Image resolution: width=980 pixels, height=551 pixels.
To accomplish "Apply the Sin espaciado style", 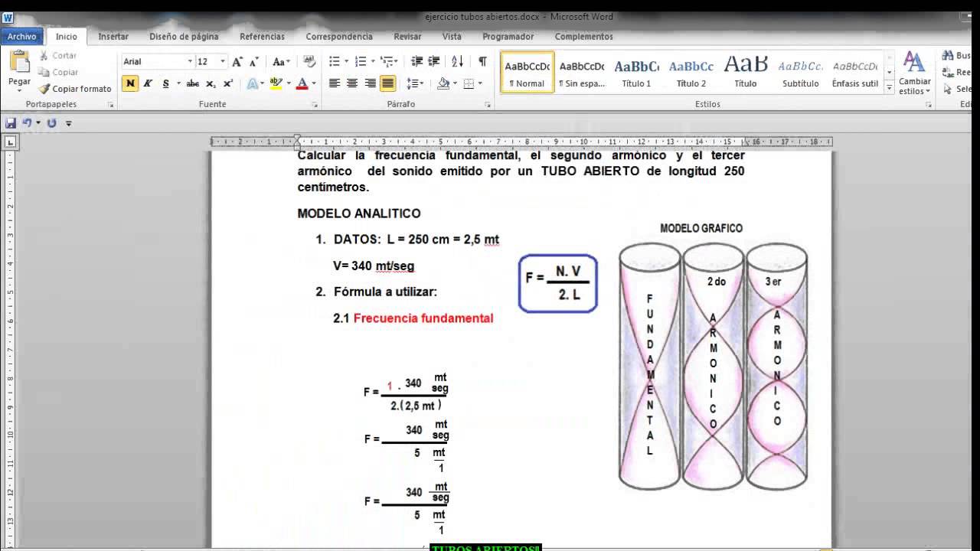I will click(x=582, y=72).
